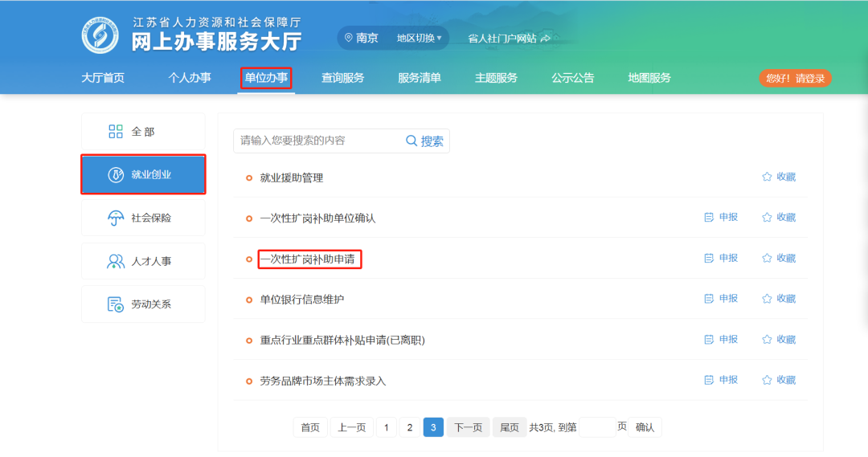The image size is (868, 457).
Task: Open the 省人社门户网站 link
Action: point(510,38)
